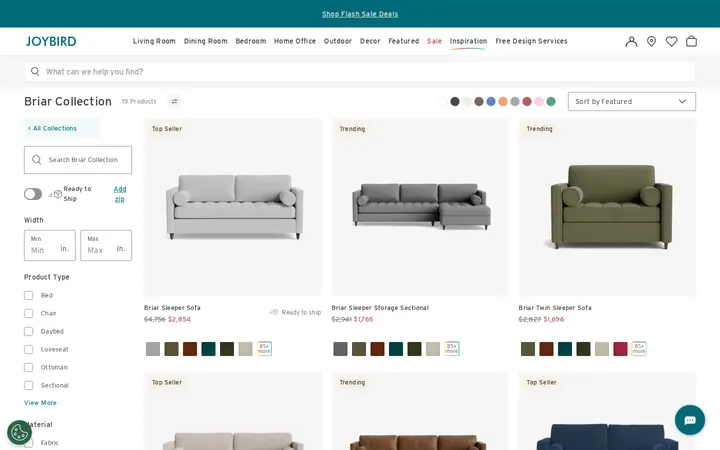Open the Sort by Featured dropdown
This screenshot has height=450, width=720.
(x=631, y=101)
